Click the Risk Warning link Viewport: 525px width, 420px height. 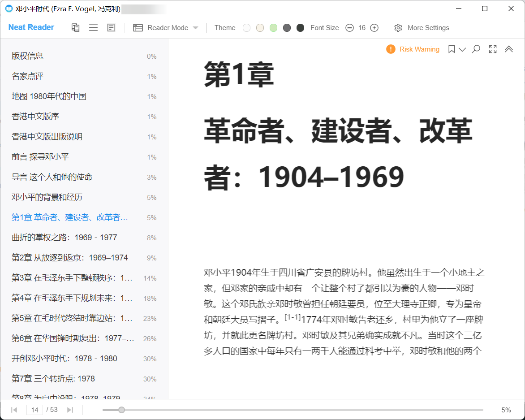tap(419, 49)
